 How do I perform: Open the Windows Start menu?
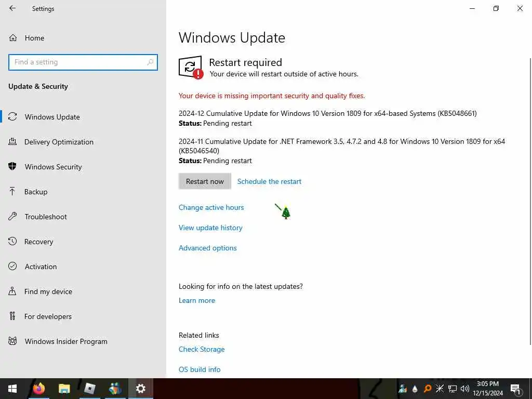12,389
